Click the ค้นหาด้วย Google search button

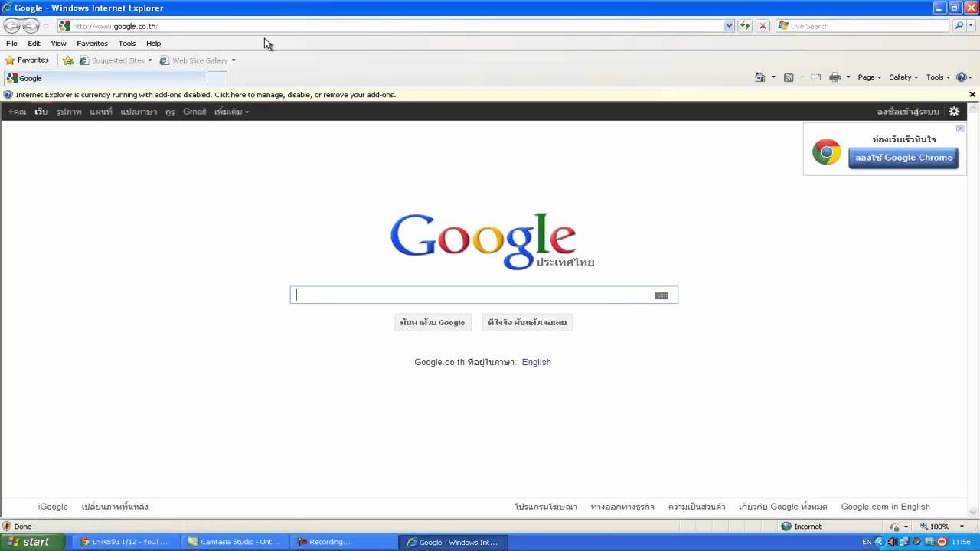click(x=433, y=322)
